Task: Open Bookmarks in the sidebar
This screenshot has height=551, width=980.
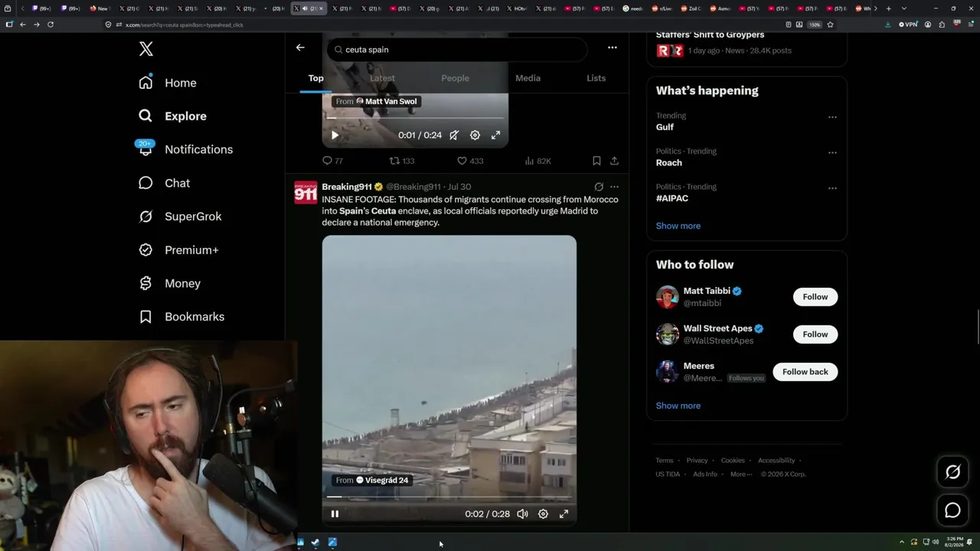Action: point(181,317)
